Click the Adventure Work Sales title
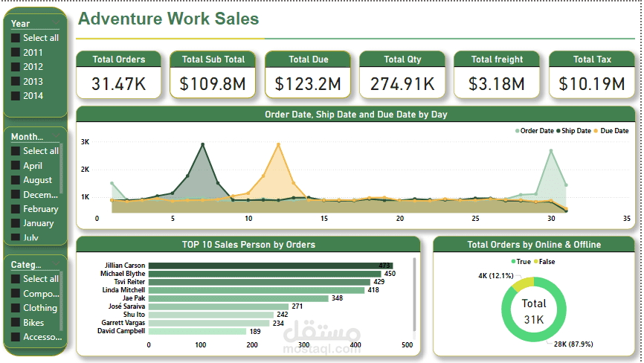 click(168, 19)
